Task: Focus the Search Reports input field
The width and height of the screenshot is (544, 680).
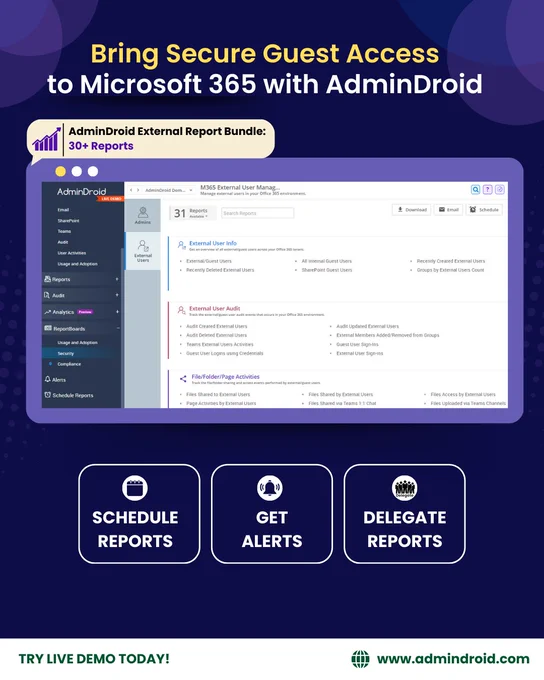Action: click(x=257, y=213)
